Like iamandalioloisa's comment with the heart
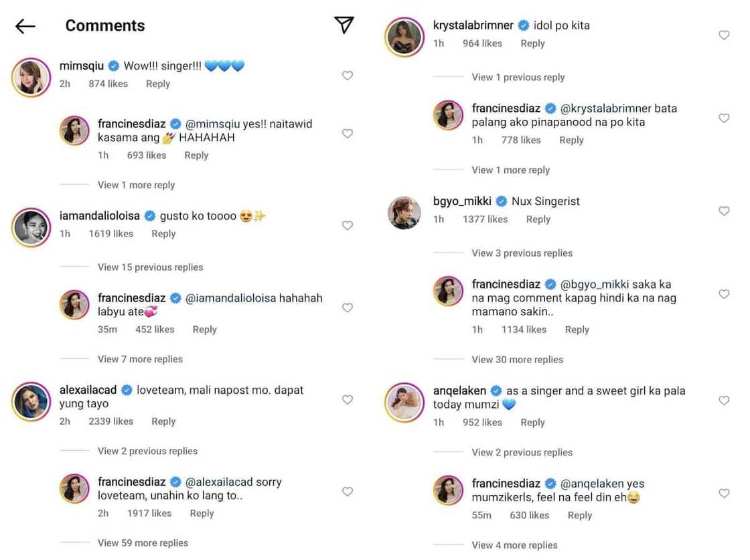This screenshot has height=560, width=750. (x=348, y=226)
